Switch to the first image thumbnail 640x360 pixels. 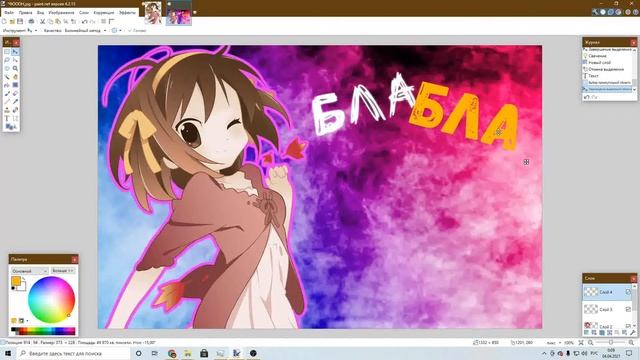click(x=152, y=13)
